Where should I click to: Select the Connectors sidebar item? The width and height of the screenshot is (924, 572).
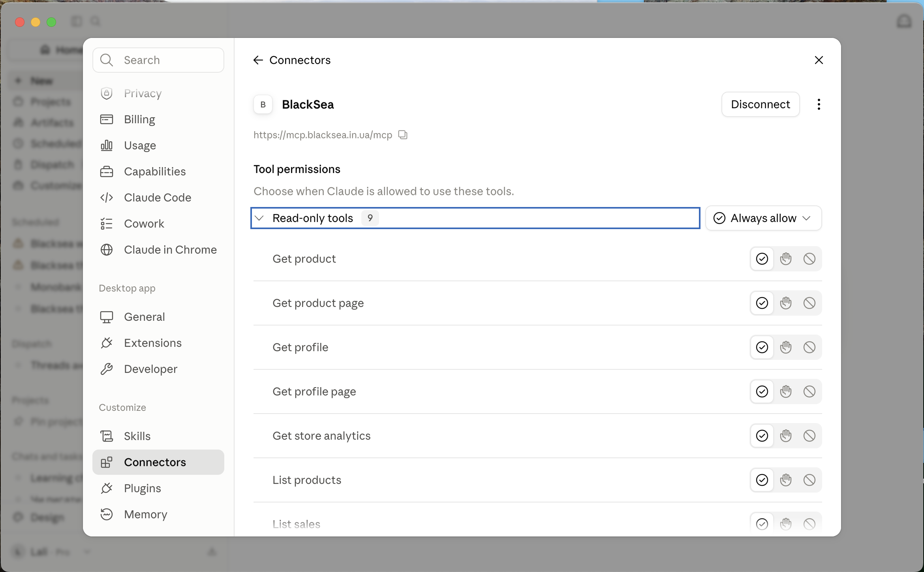tap(158, 462)
